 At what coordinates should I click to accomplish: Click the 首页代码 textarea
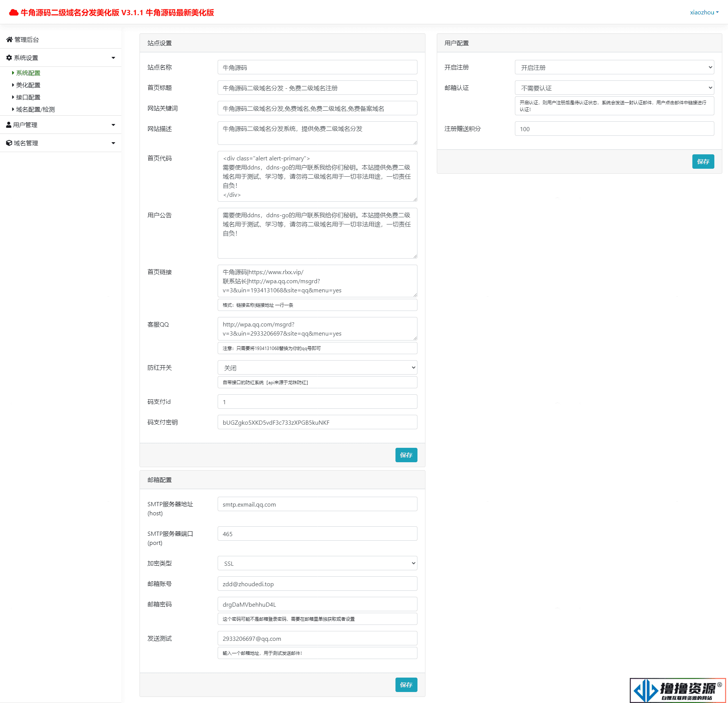point(317,176)
